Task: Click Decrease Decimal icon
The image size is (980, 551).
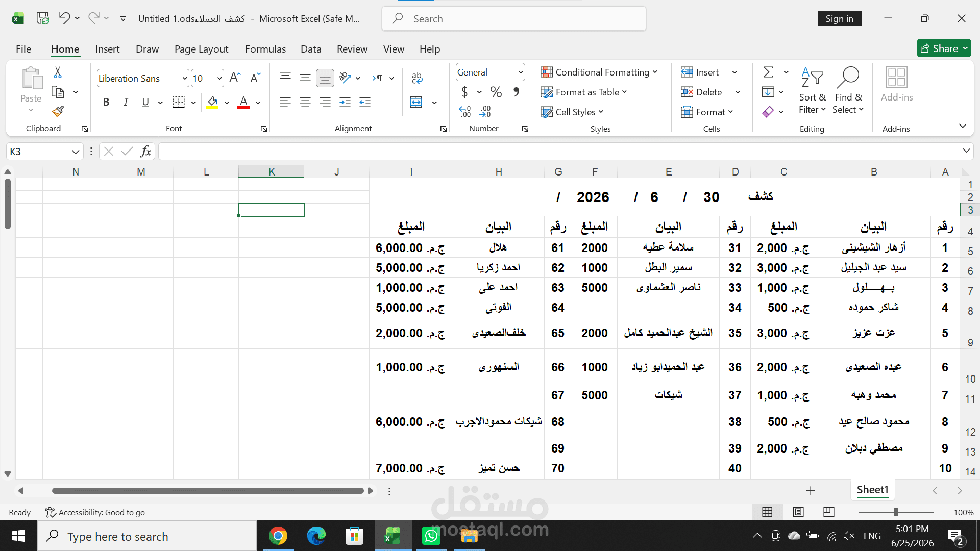Action: [485, 111]
